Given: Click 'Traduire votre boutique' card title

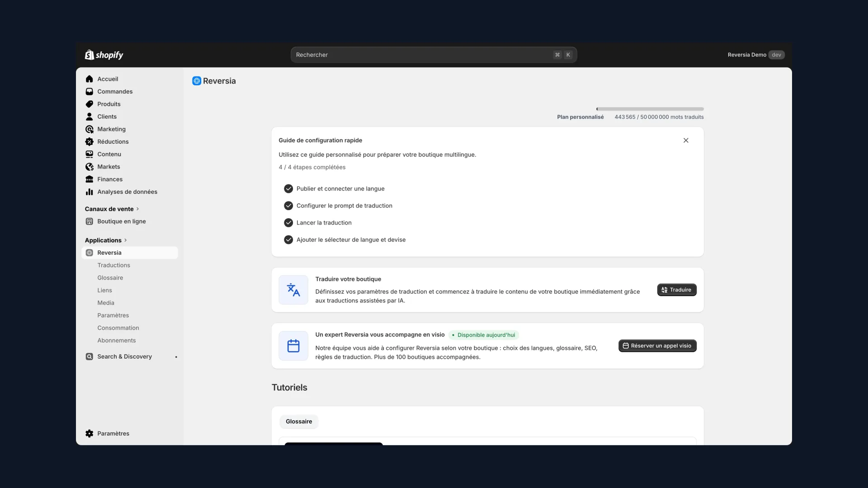Looking at the screenshot, I should (348, 279).
